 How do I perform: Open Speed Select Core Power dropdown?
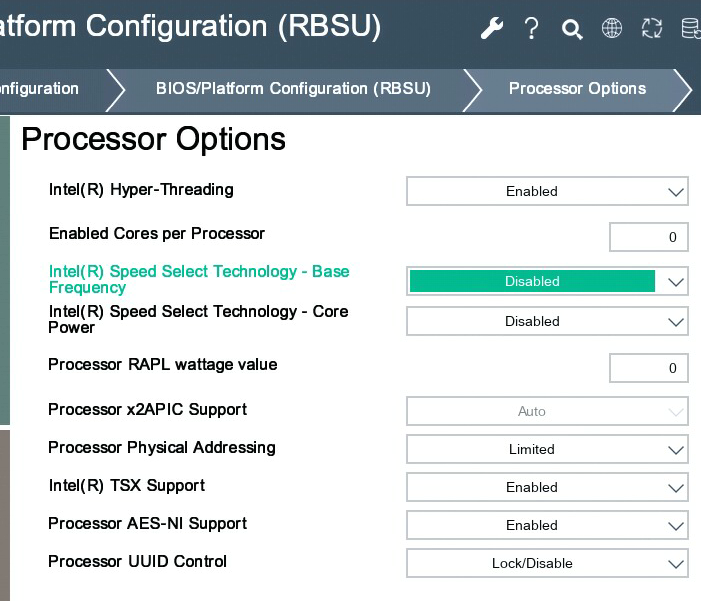547,321
